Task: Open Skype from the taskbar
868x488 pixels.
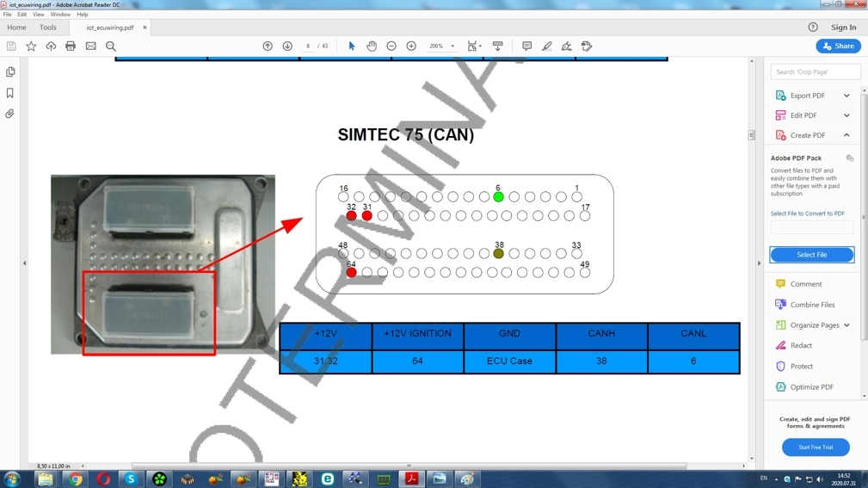Action: pos(132,479)
